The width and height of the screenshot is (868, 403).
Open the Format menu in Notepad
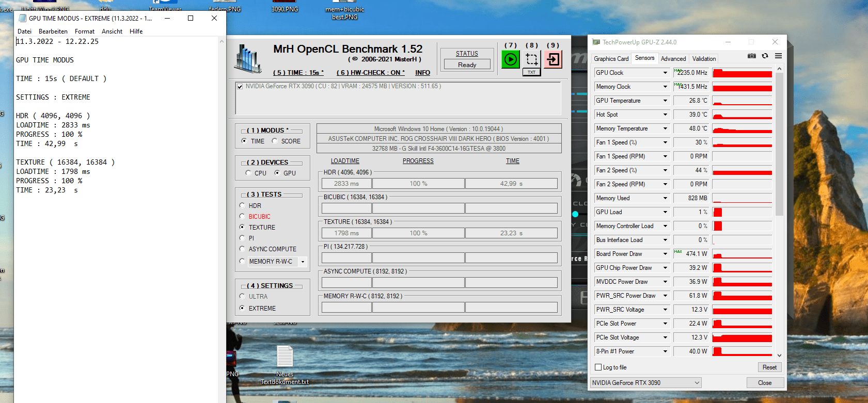[x=85, y=31]
